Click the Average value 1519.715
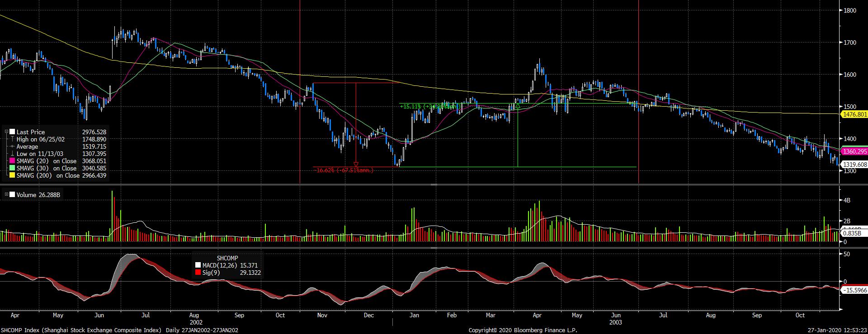The width and height of the screenshot is (868, 334). click(94, 146)
